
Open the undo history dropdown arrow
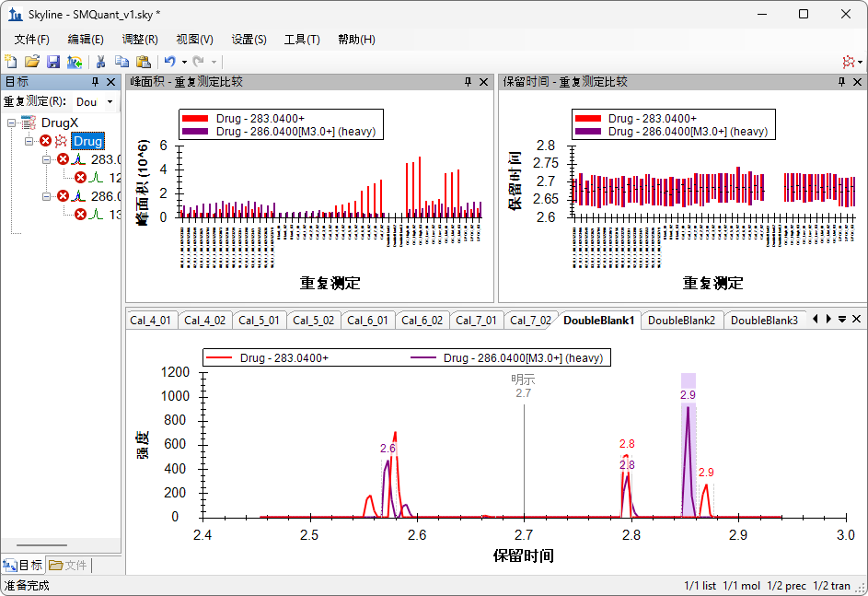184,62
